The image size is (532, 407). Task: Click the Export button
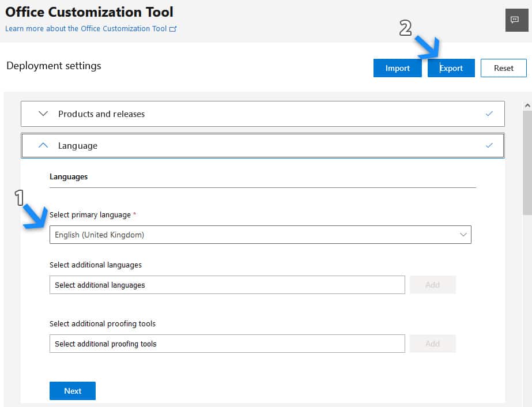451,67
